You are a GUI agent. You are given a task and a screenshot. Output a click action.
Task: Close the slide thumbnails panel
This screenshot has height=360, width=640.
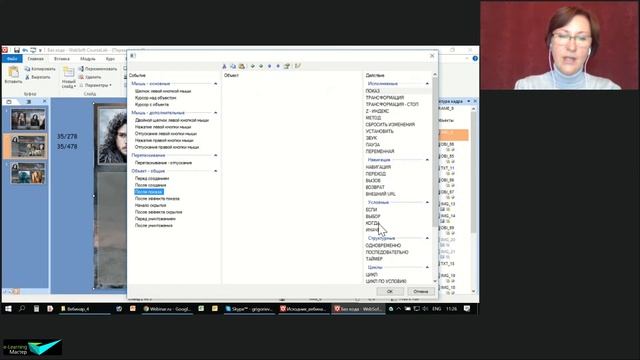(45, 102)
